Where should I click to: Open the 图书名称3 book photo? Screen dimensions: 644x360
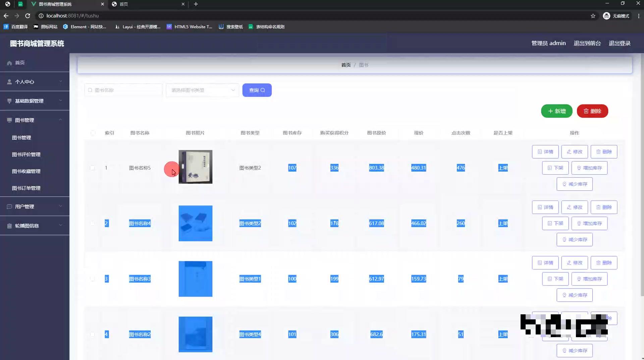coord(195,279)
